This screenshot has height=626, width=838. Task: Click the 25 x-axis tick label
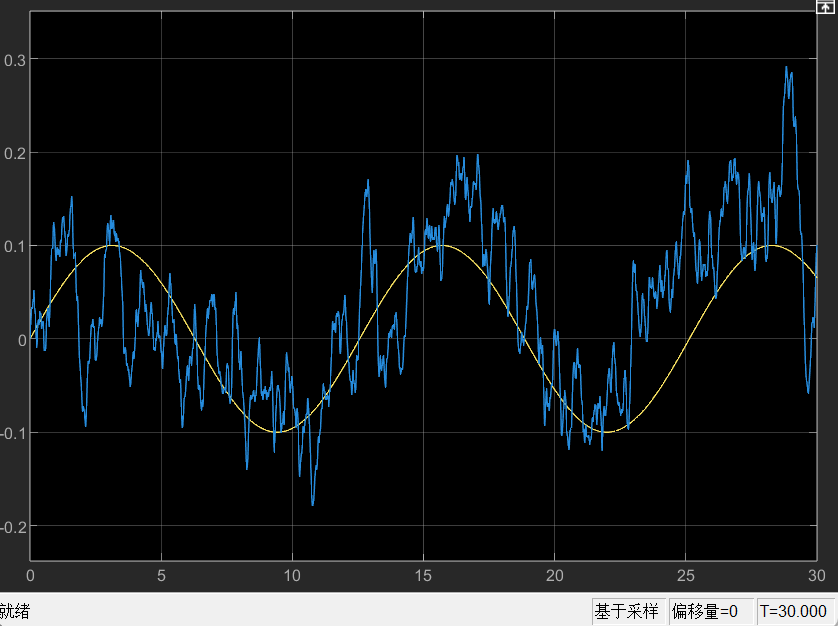pyautogui.click(x=686, y=576)
